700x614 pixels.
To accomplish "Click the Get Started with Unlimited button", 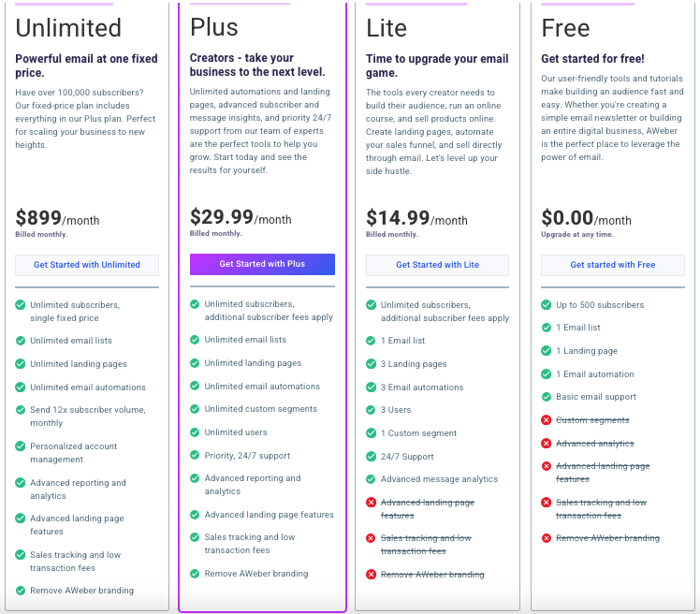I will pyautogui.click(x=87, y=265).
